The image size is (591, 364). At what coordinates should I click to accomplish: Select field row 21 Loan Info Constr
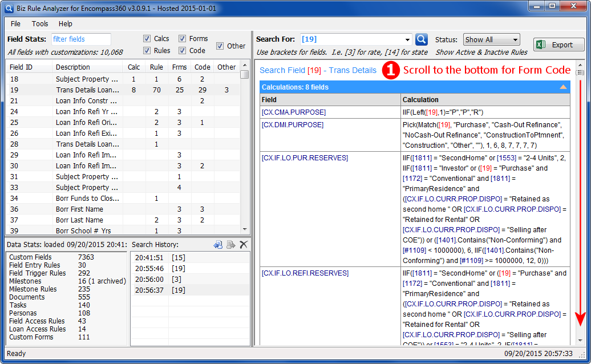[123, 101]
